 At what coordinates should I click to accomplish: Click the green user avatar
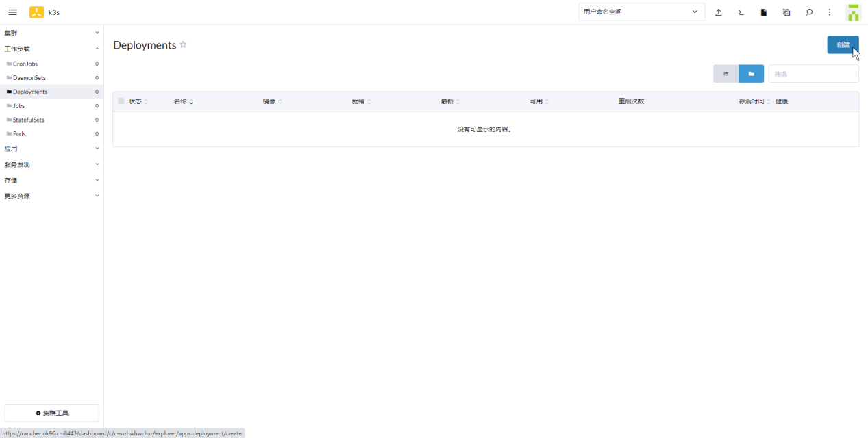tap(853, 12)
